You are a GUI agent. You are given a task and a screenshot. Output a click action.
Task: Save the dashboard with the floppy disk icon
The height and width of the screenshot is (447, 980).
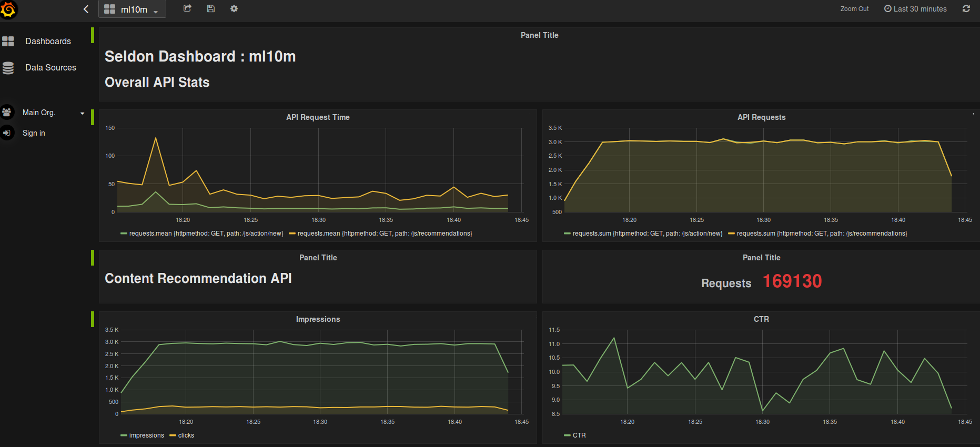(211, 8)
